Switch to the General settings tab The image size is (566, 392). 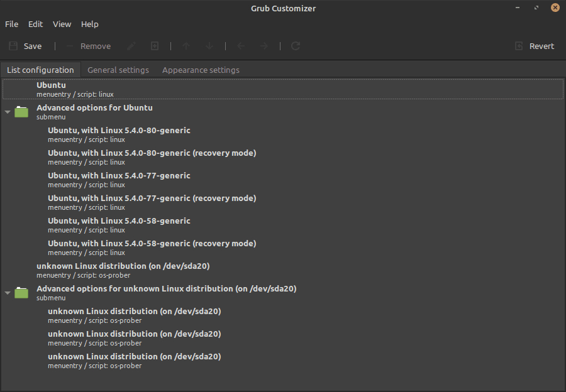pos(118,70)
